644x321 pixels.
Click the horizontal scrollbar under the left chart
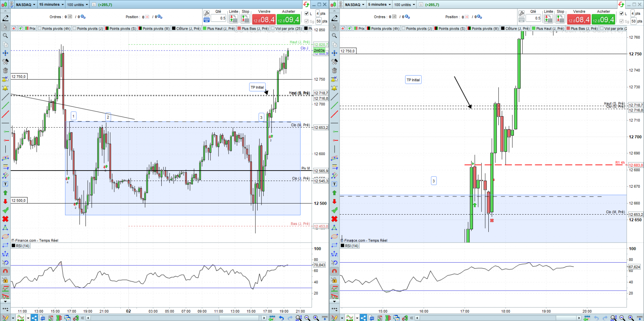pos(175,318)
